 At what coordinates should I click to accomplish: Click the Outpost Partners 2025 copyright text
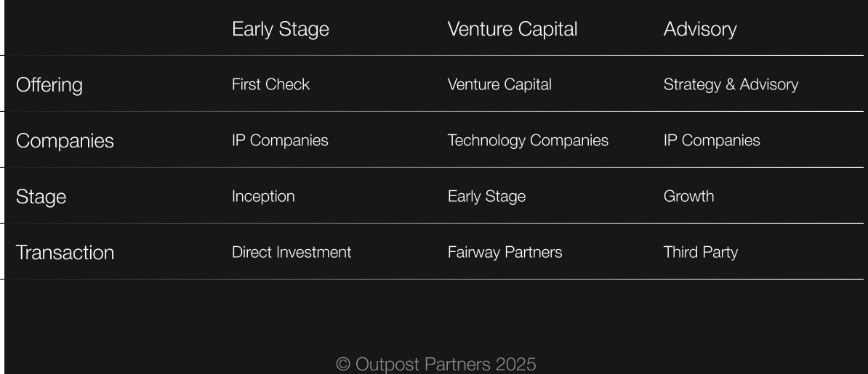click(x=435, y=365)
